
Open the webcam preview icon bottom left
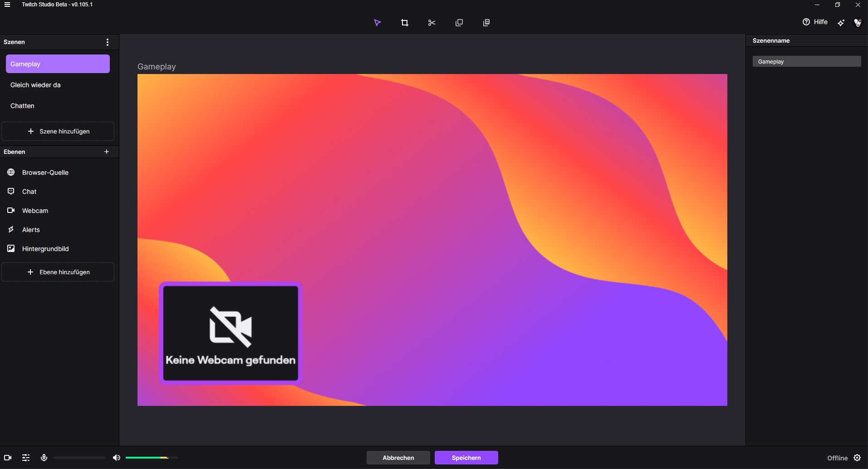[x=7, y=457]
